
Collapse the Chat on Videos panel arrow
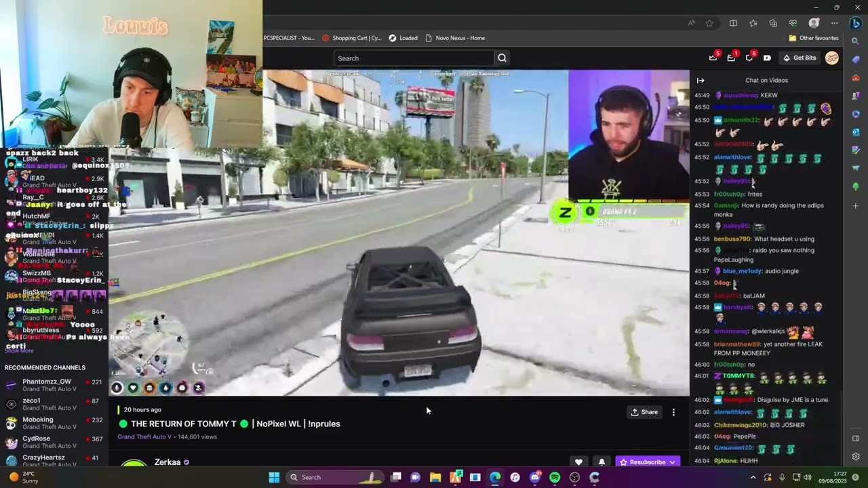(701, 80)
